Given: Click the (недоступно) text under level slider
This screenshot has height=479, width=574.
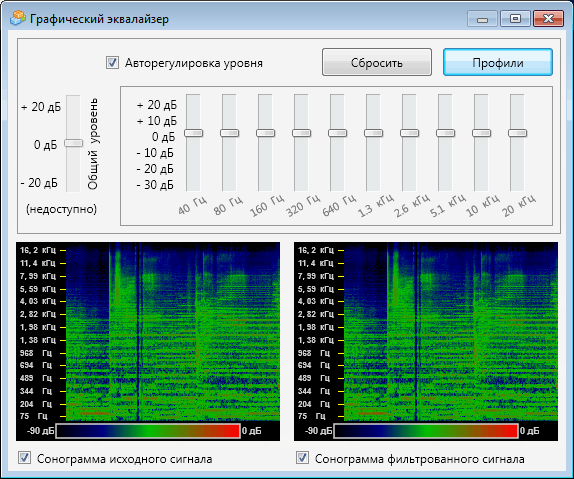Looking at the screenshot, I should click(62, 209).
